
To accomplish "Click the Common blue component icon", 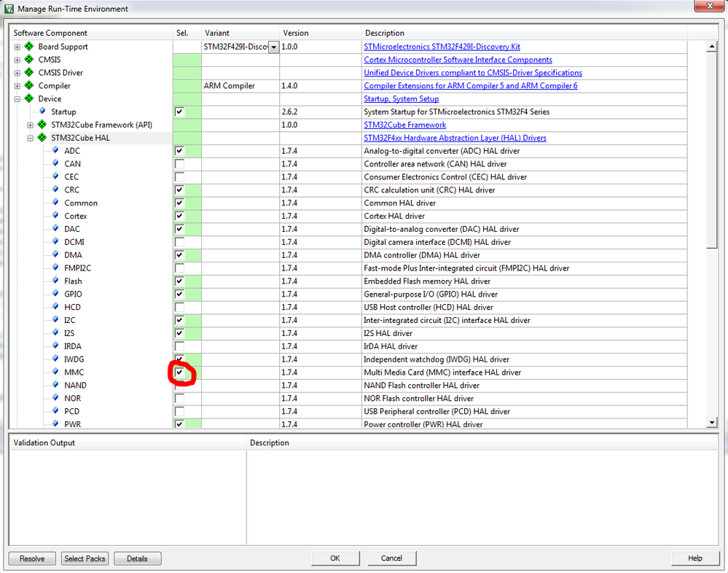I will (55, 202).
